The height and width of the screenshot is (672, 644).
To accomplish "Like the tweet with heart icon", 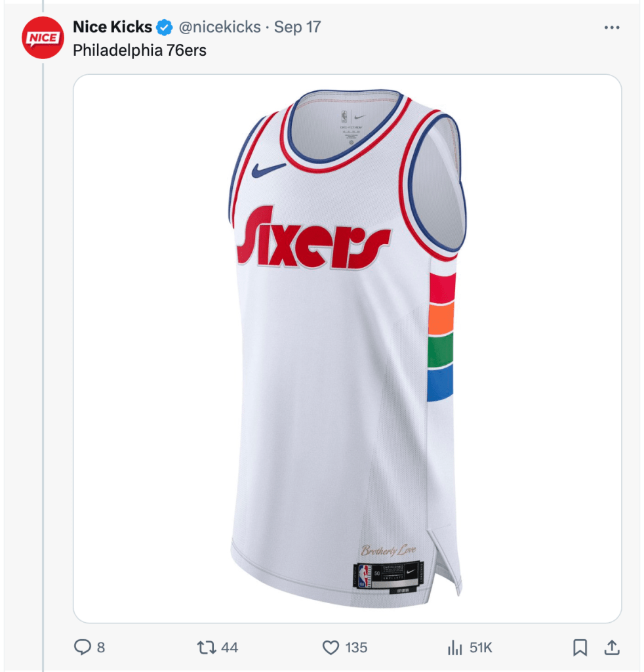I will pyautogui.click(x=330, y=647).
